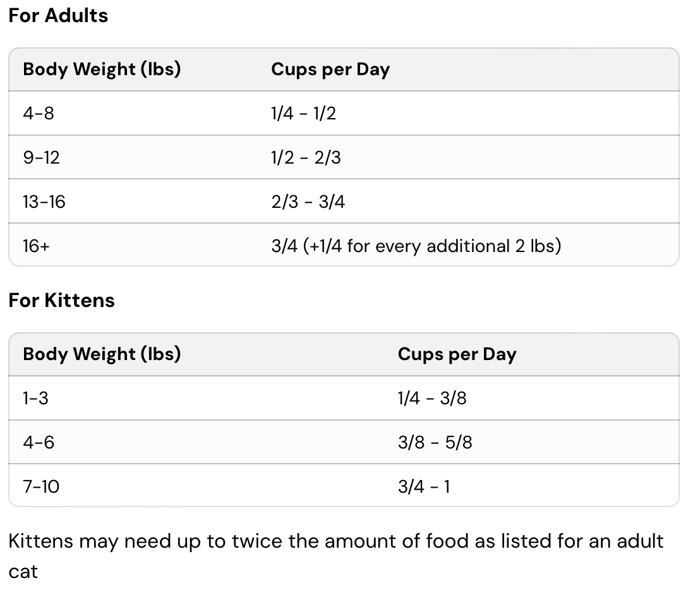Screen dimensions: 700x590
Task: Click kitten table 'Cups per Day' header
Action: pyautogui.click(x=457, y=354)
